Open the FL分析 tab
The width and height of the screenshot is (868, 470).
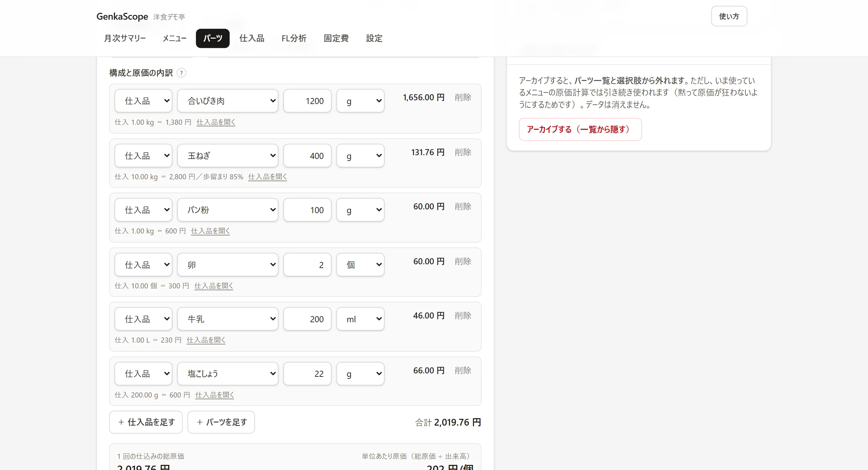click(x=294, y=38)
